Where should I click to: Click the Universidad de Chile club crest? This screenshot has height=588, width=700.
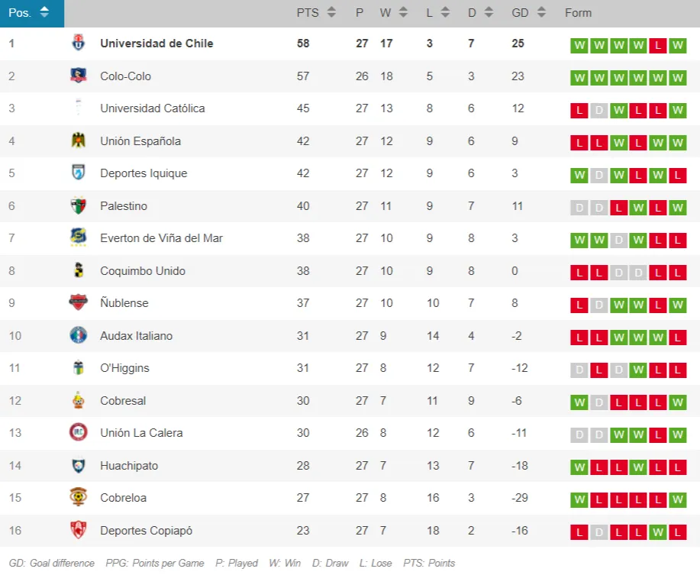[x=78, y=44]
